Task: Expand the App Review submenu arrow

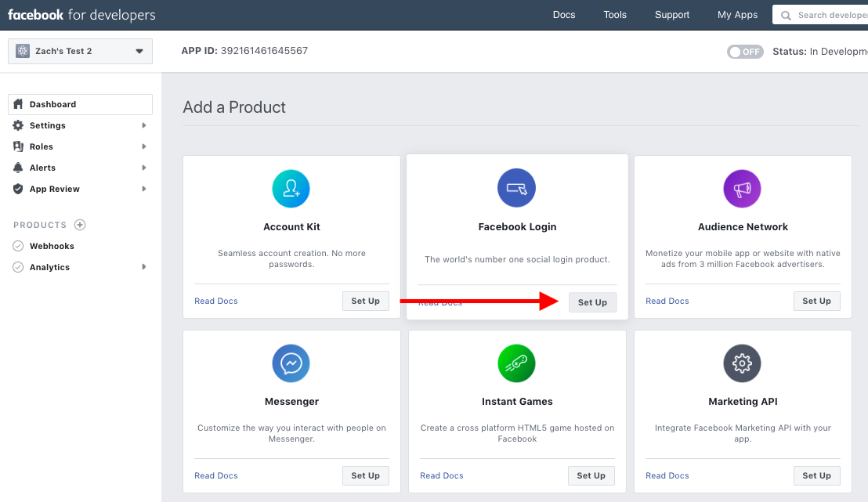Action: 144,189
